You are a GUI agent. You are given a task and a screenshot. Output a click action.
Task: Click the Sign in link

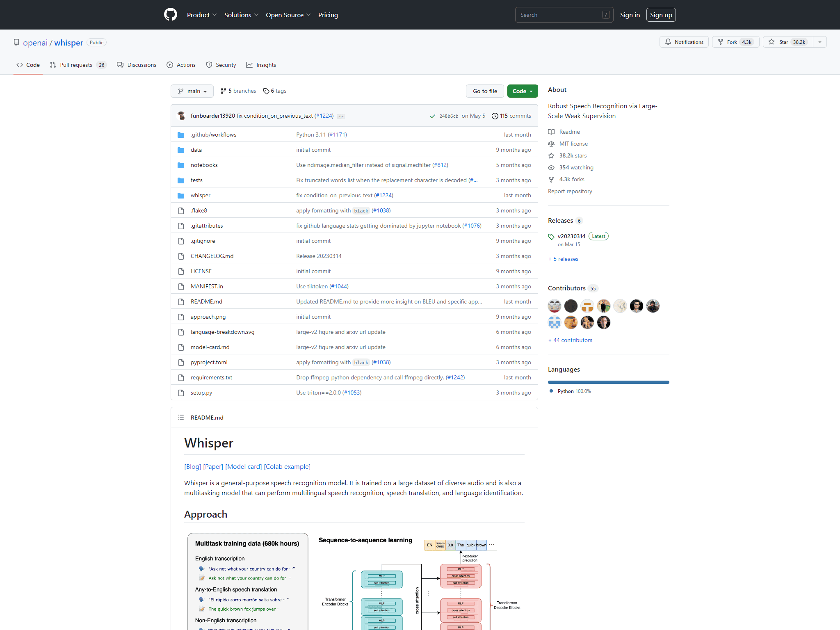coord(630,15)
